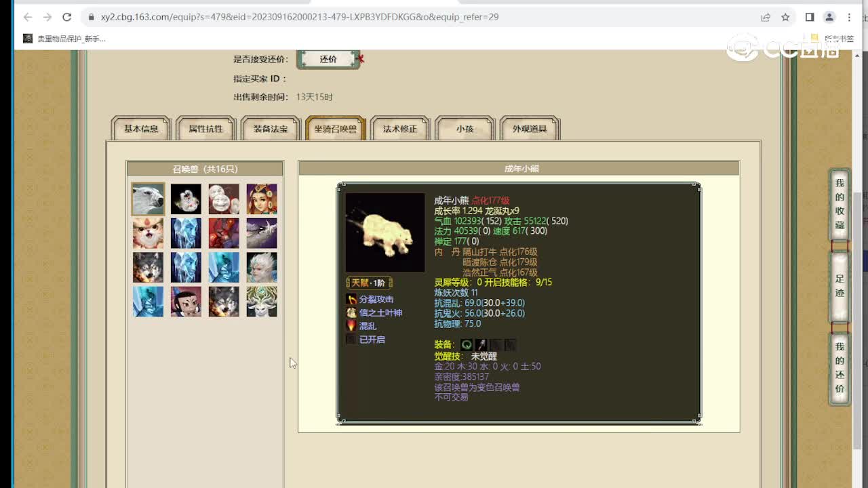Screen dimensions: 868x488
Task: Open the Chrome three-dot menu
Action: click(x=849, y=17)
